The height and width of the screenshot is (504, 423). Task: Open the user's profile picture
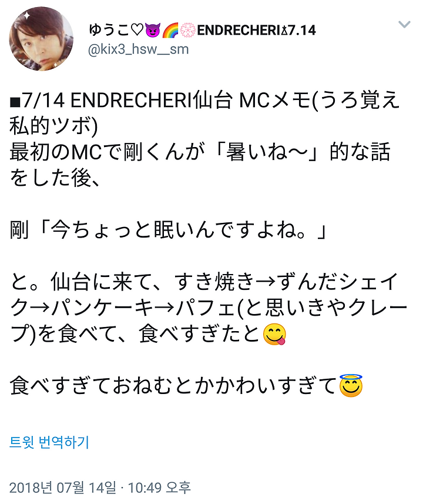(41, 39)
